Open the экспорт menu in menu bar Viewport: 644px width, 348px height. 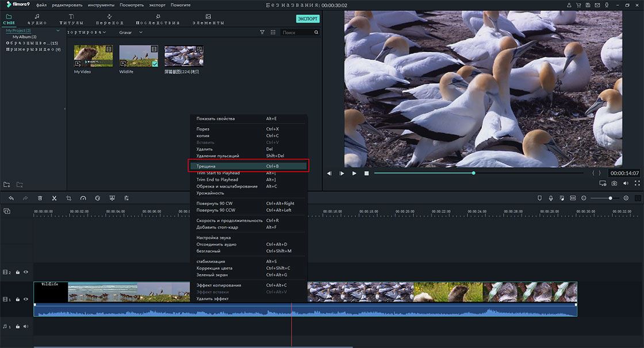tap(158, 5)
